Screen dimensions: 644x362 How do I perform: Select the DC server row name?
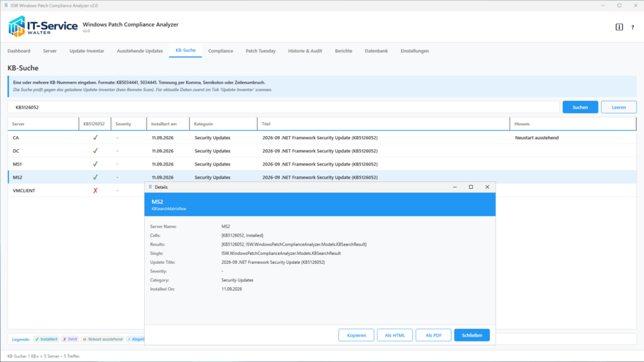pyautogui.click(x=16, y=150)
